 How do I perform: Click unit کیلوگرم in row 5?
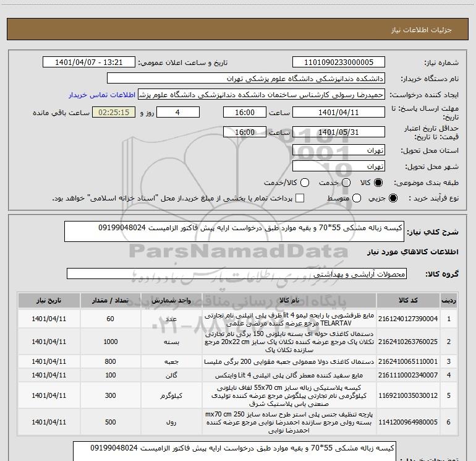click(171, 395)
